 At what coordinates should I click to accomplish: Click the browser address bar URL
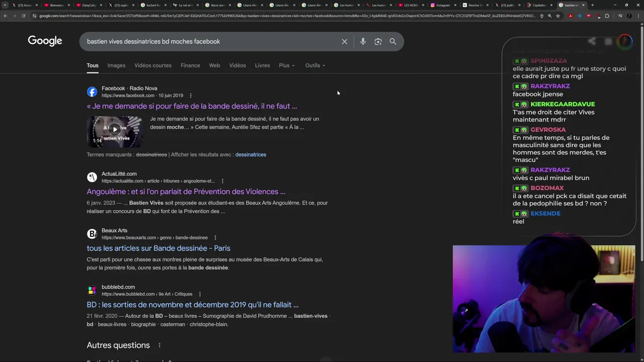(287, 16)
